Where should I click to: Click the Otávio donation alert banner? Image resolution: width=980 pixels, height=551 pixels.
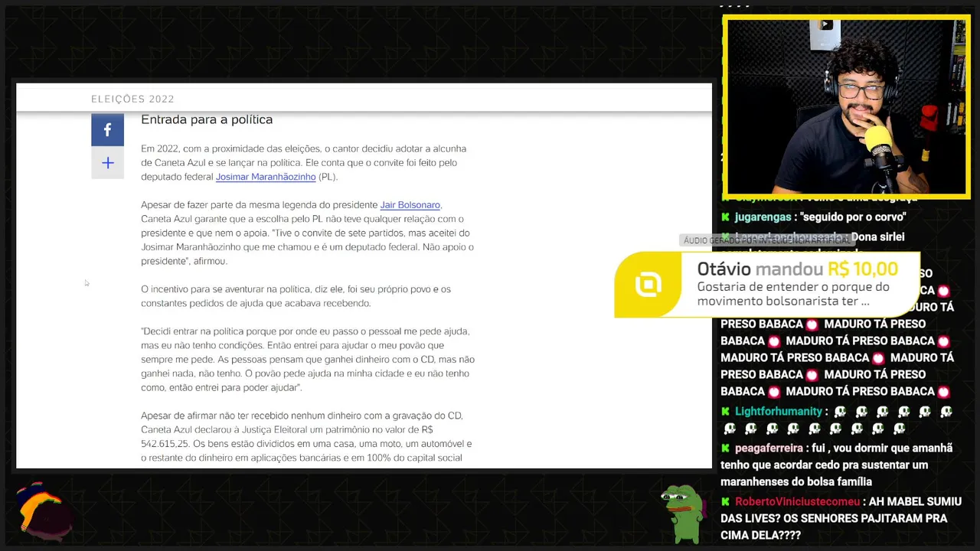coord(767,285)
